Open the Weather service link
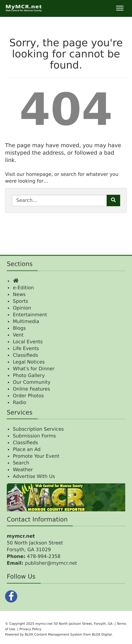This screenshot has height=644, width=132. [x=23, y=470]
